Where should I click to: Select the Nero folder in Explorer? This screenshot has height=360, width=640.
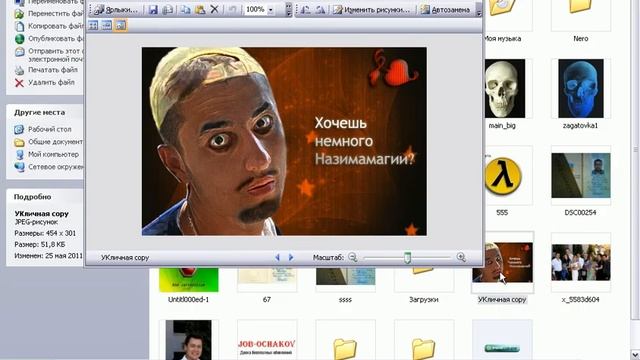(580, 20)
